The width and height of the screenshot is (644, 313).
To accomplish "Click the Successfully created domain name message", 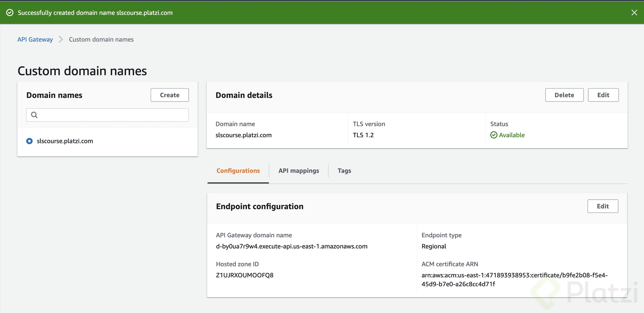I will (x=95, y=13).
